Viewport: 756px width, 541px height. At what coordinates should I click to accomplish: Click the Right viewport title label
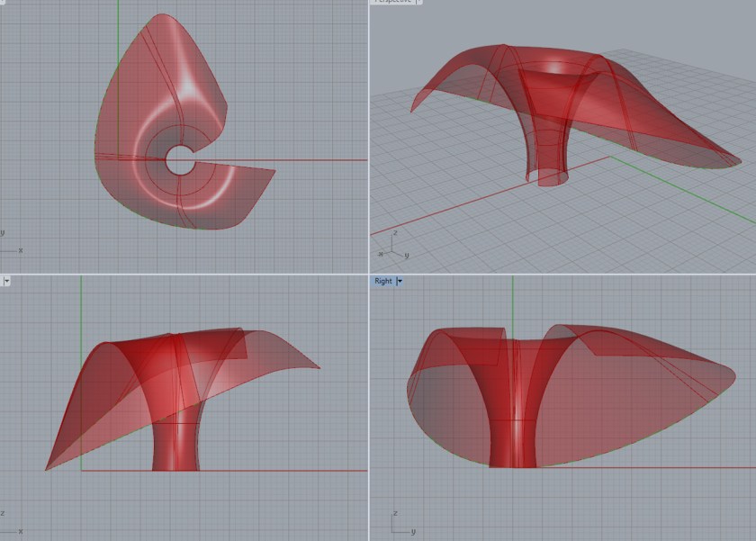point(383,281)
